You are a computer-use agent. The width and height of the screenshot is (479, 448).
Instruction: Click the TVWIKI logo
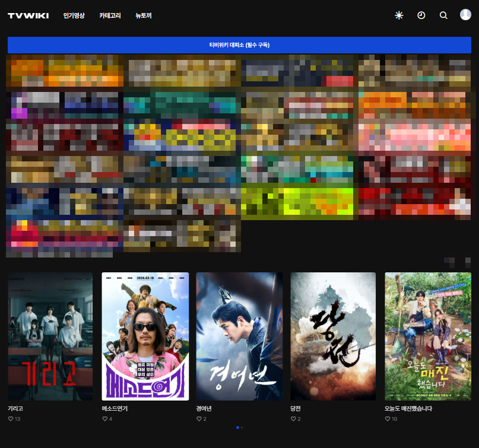(x=28, y=16)
